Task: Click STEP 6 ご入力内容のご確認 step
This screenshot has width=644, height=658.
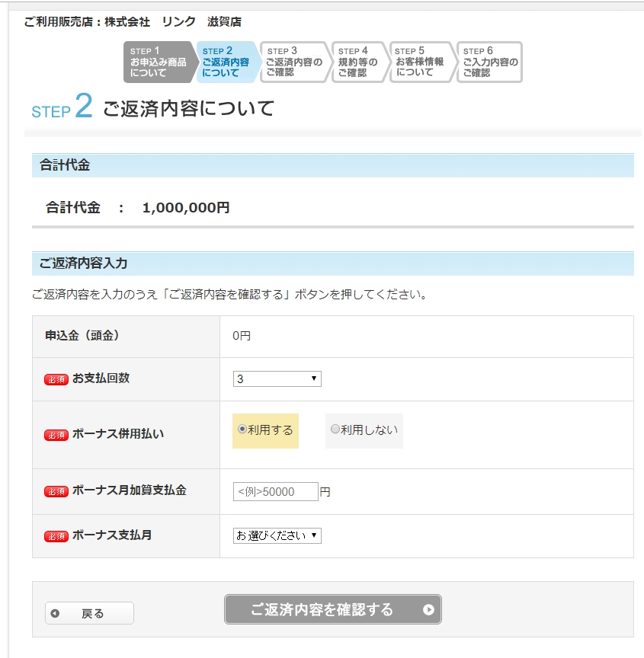Action: (489, 62)
